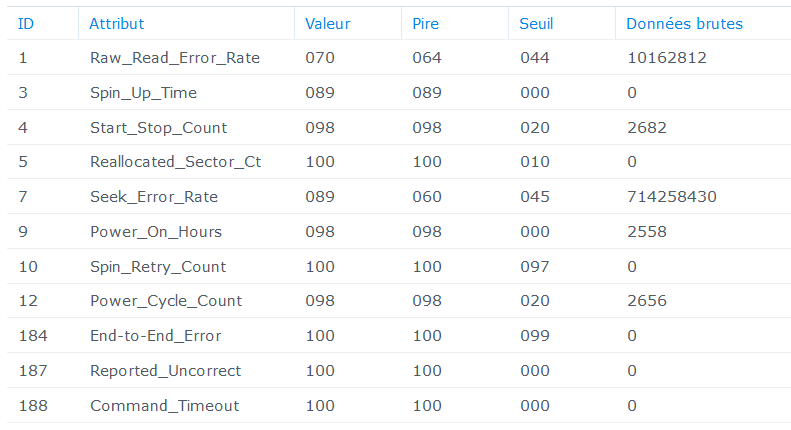
Task: Select the Start_Stop_Count row
Action: point(399,127)
